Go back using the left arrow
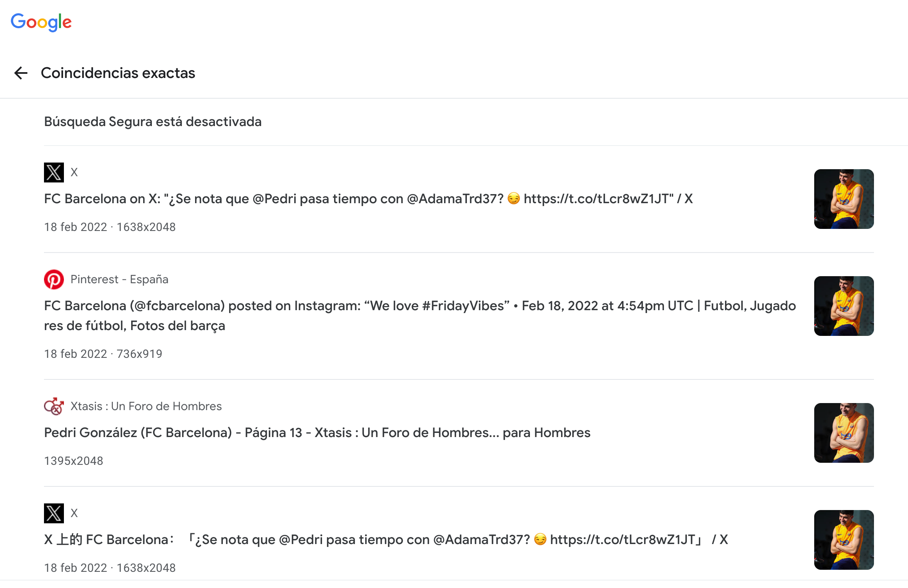 click(21, 73)
